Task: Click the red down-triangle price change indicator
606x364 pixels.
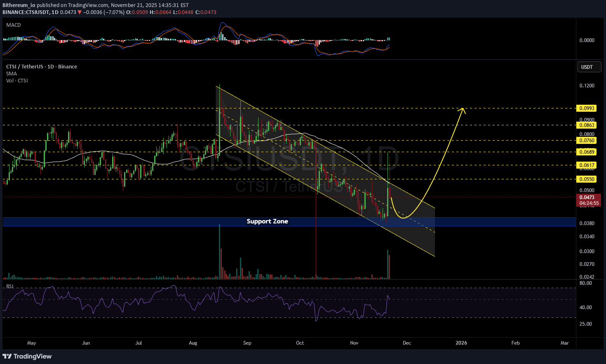Action: pos(80,12)
